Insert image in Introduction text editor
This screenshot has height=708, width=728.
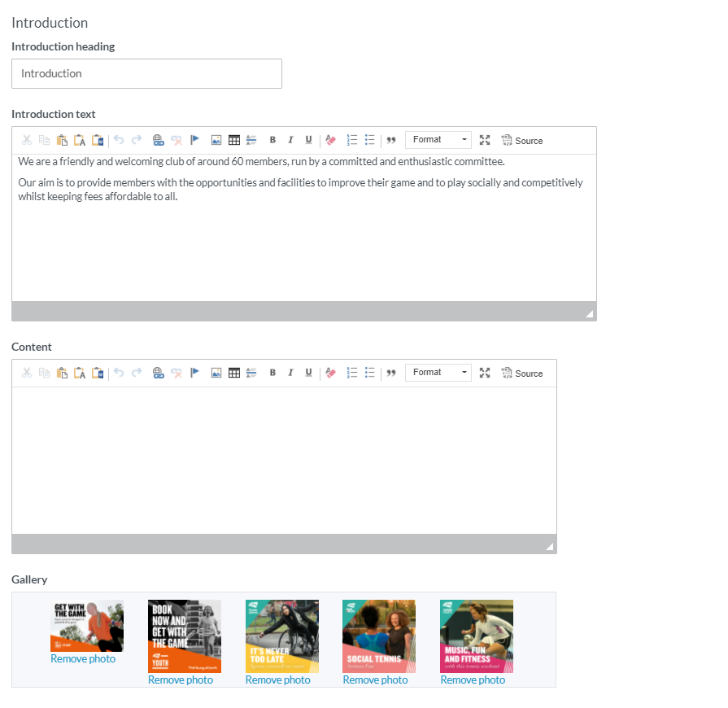216,140
